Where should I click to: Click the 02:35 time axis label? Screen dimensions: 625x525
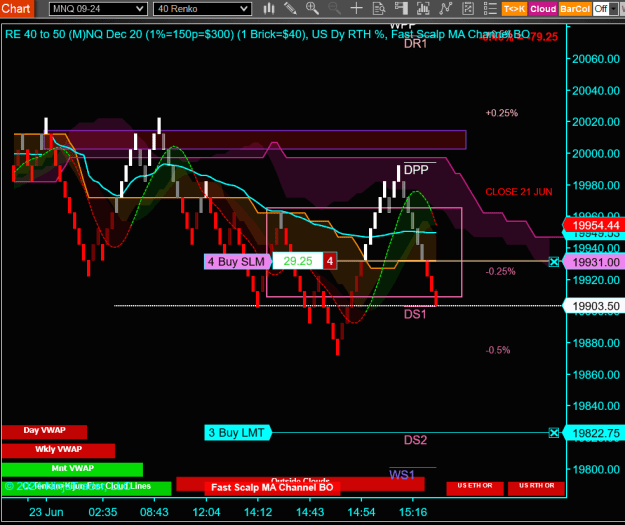tap(103, 512)
